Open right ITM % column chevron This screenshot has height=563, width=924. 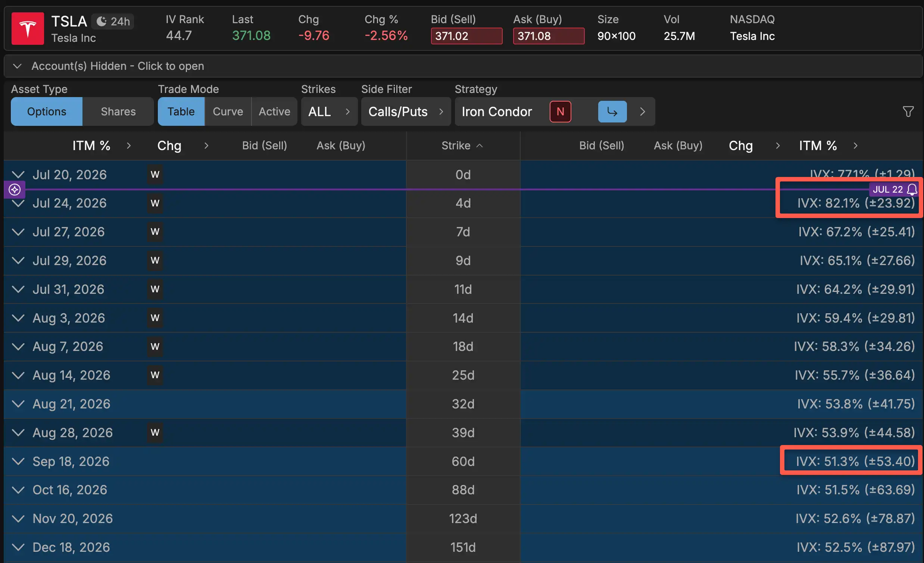click(x=855, y=146)
